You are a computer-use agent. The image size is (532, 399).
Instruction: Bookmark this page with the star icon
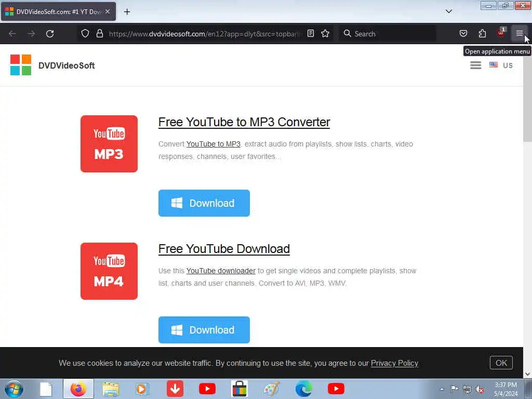click(325, 33)
